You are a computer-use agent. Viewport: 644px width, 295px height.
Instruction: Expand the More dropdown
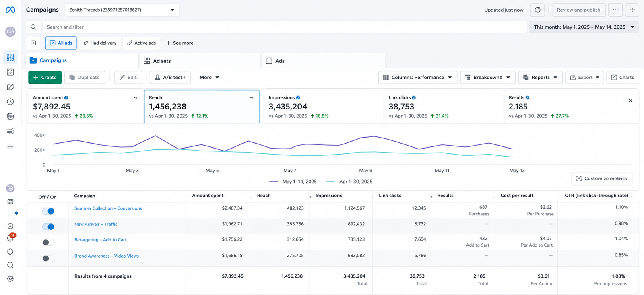pyautogui.click(x=209, y=78)
